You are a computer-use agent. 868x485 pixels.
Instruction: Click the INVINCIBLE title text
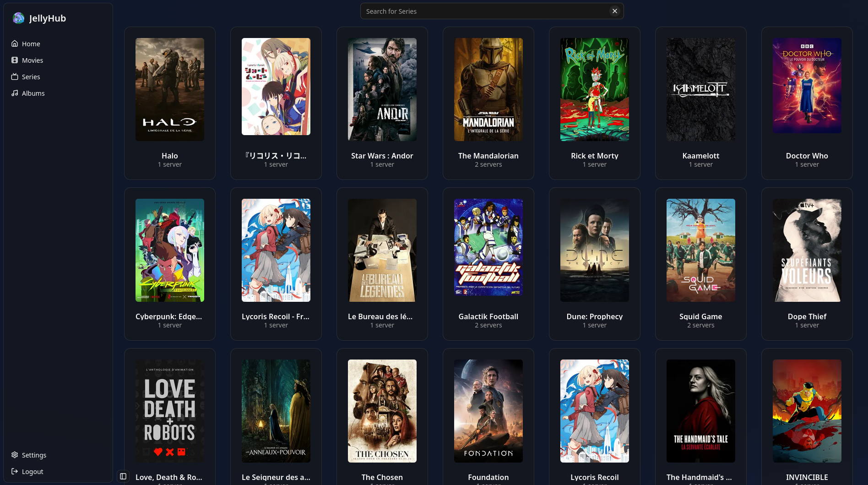click(807, 477)
